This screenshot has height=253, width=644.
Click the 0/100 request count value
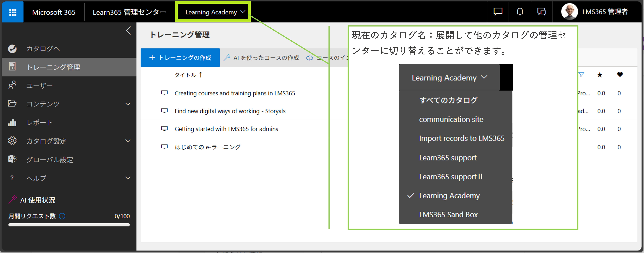[122, 216]
